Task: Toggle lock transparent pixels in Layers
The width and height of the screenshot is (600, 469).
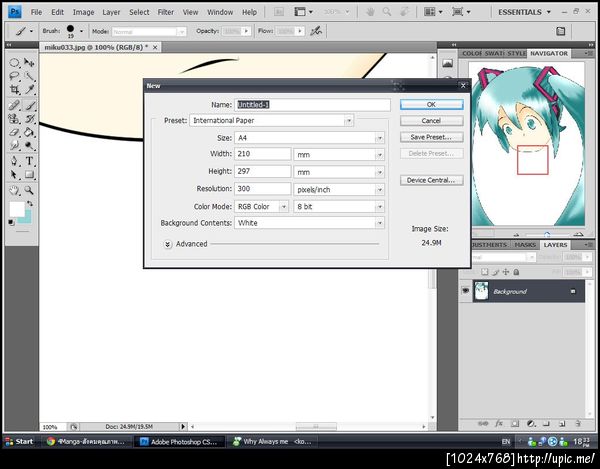Action: coord(484,272)
